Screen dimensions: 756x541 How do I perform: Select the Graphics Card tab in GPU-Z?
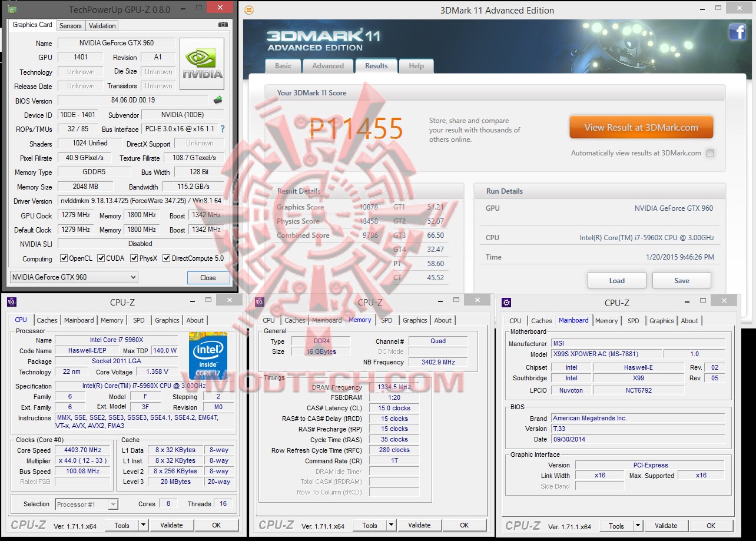[x=32, y=25]
